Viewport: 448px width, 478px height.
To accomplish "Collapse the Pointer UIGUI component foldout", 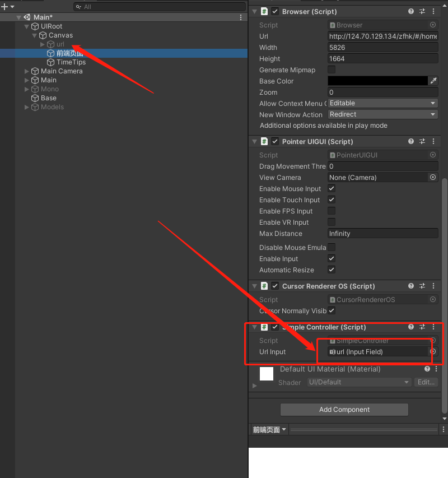I will pos(254,141).
